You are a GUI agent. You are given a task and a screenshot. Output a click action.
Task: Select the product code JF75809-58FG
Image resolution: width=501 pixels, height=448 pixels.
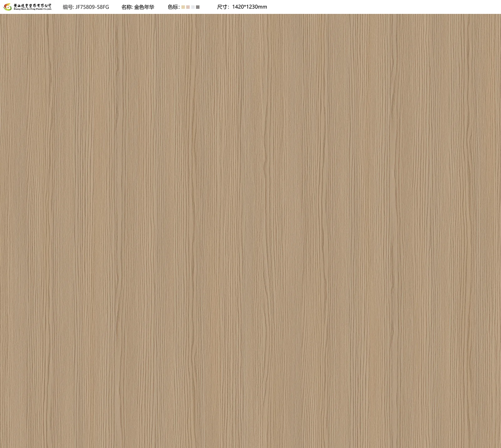92,7
